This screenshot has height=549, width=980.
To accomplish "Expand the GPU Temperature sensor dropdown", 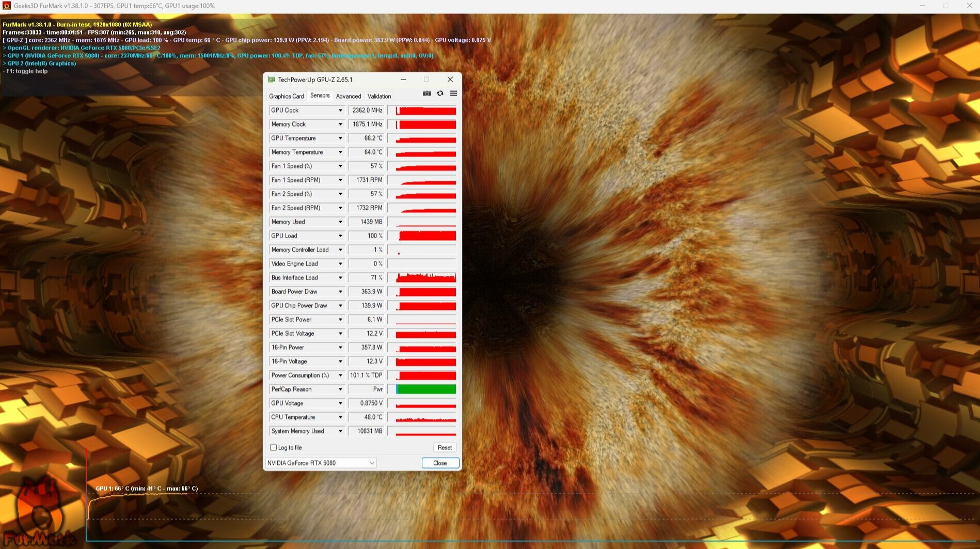I will pyautogui.click(x=340, y=138).
